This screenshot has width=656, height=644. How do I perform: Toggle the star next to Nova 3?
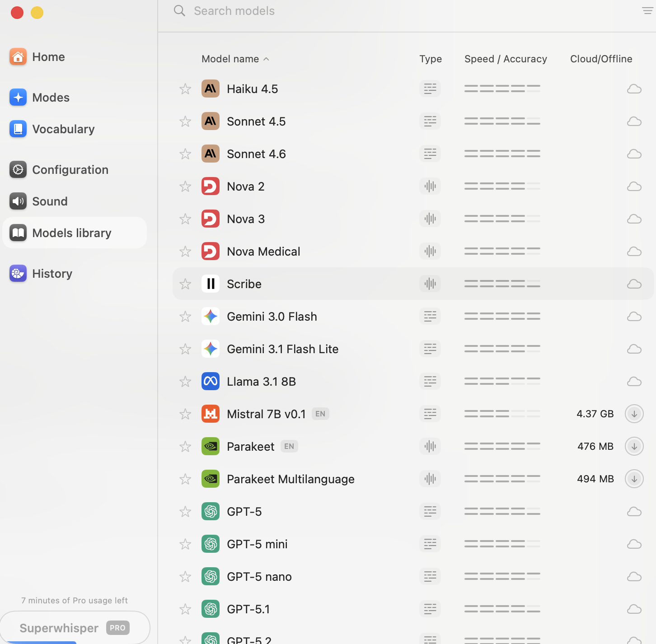pos(185,219)
